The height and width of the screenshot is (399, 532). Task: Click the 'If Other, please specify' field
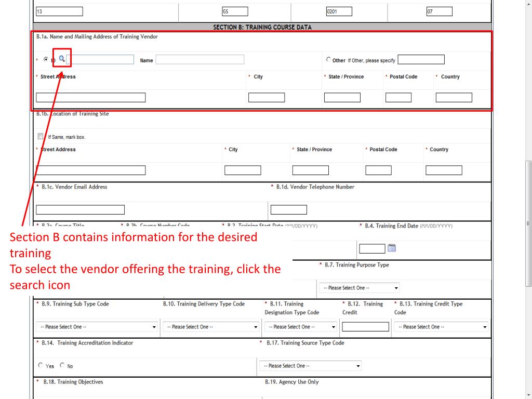pyautogui.click(x=421, y=60)
